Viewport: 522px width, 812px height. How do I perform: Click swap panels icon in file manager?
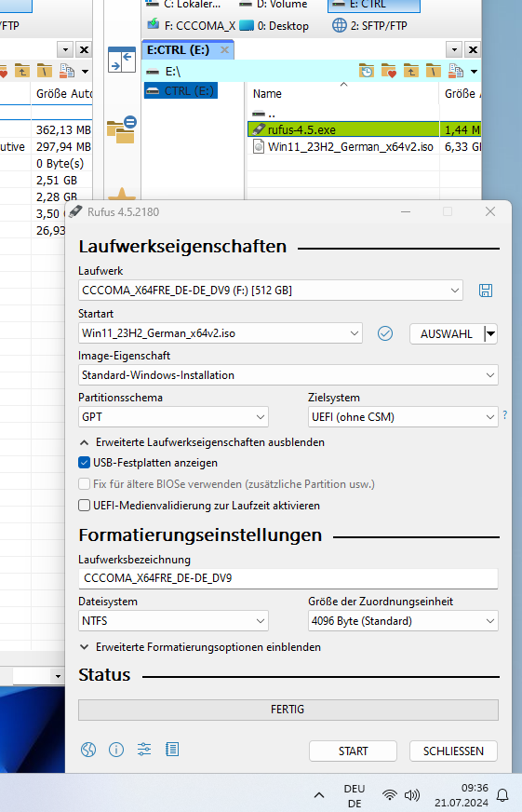pyautogui.click(x=122, y=60)
